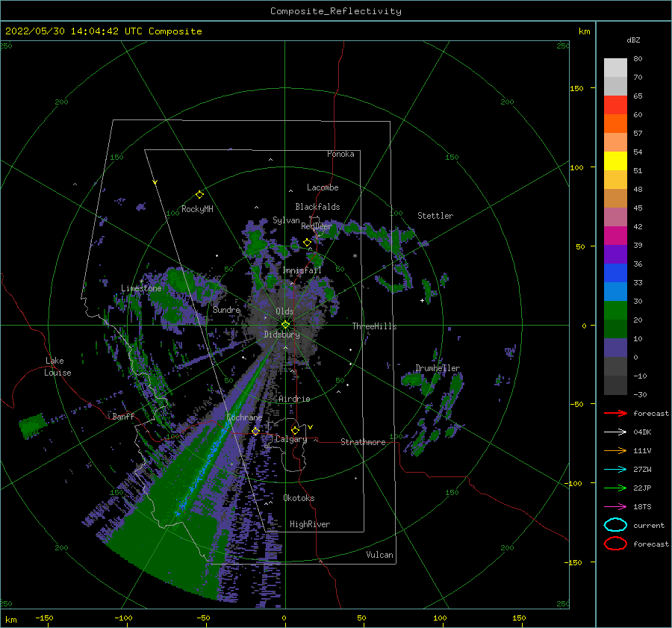Select the white 04DK arrow symbol
The height and width of the screenshot is (628, 672).
pyautogui.click(x=615, y=432)
